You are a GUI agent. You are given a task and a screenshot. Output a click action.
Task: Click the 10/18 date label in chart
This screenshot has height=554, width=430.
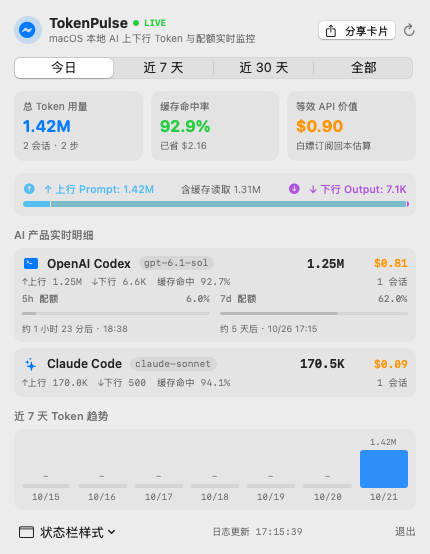[215, 497]
